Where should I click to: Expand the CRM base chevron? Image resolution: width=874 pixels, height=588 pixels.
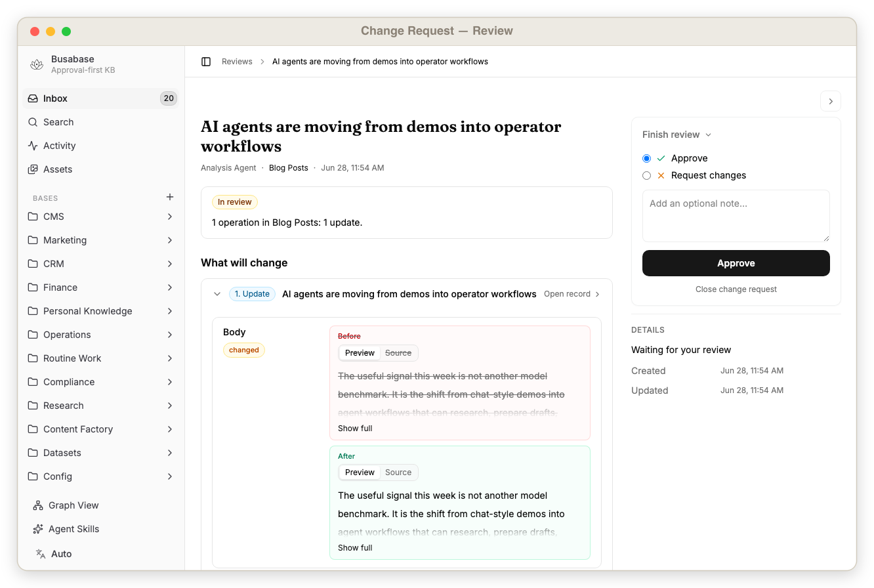coord(170,264)
